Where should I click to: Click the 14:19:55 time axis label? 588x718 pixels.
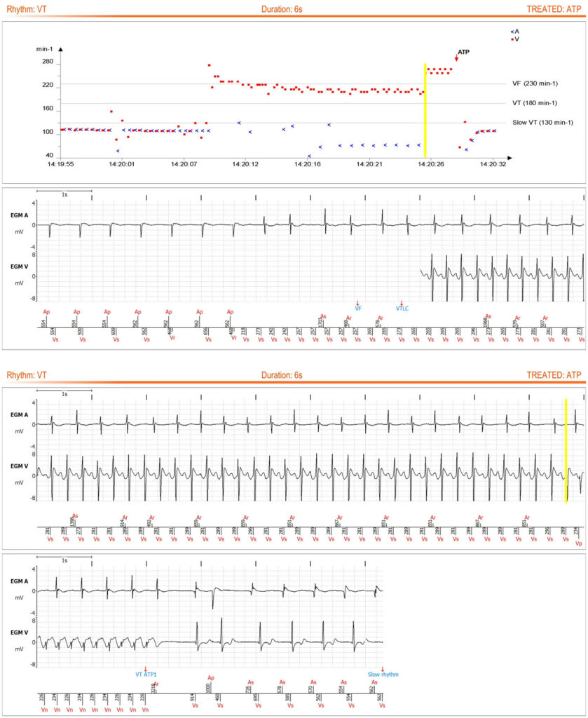(61, 164)
